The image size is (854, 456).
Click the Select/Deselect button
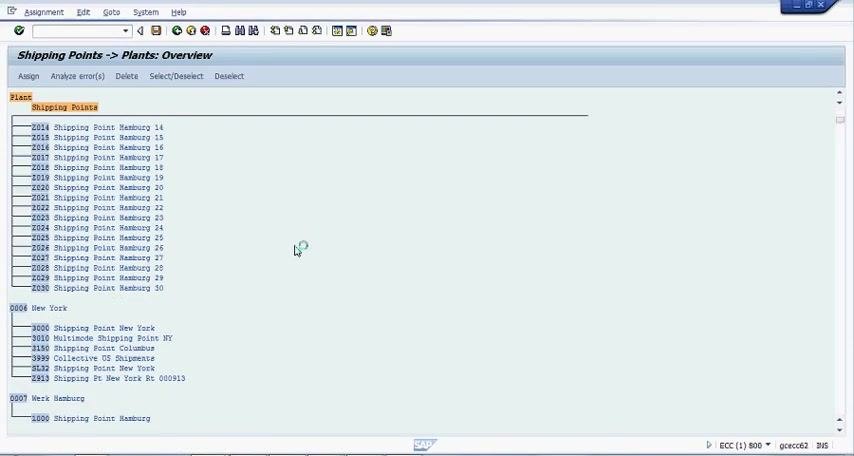point(176,76)
